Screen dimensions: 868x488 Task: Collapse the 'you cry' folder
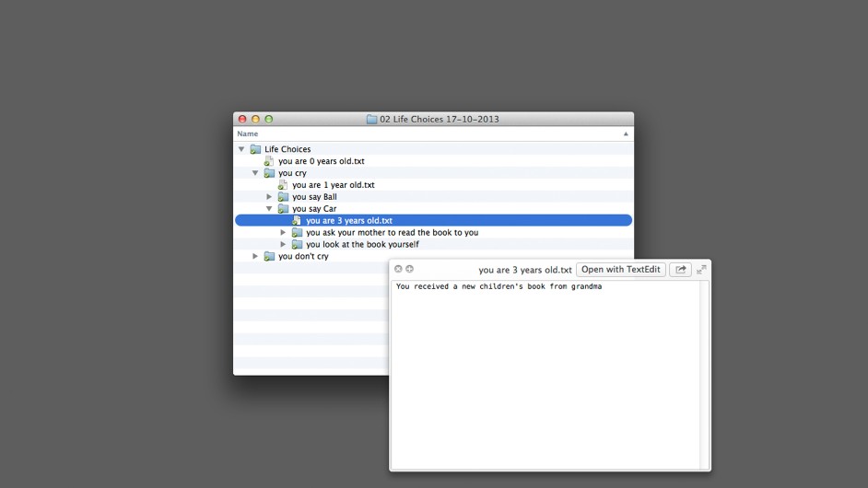(x=255, y=173)
